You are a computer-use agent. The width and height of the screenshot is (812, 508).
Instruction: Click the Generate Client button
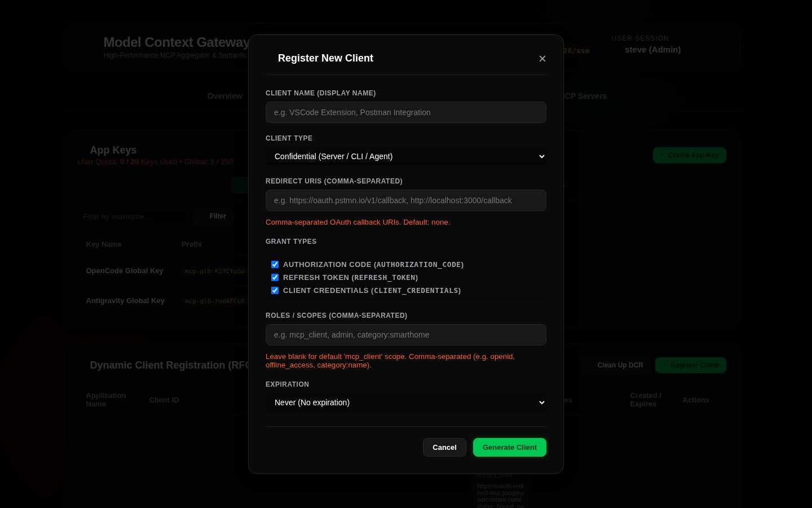pos(510,447)
